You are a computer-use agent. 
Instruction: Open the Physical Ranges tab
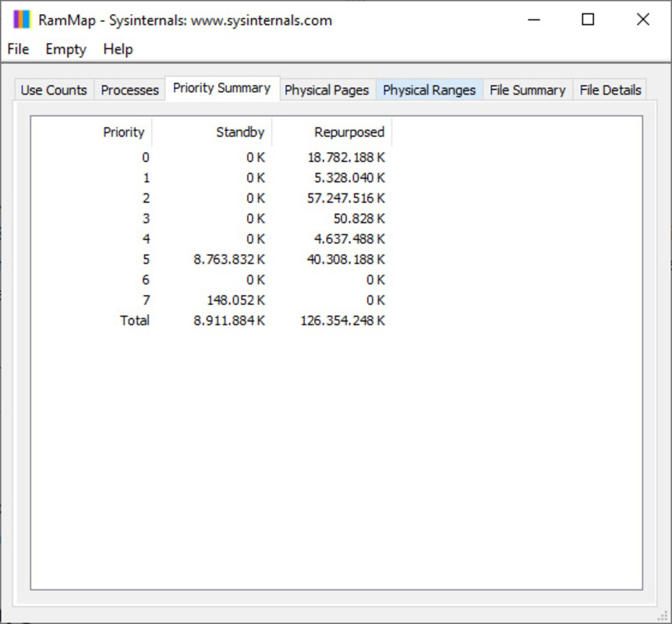(x=430, y=90)
